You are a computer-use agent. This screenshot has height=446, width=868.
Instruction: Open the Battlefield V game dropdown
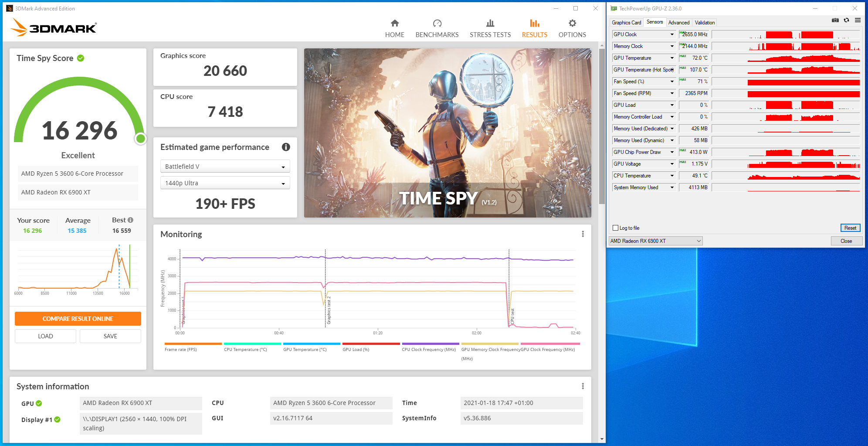click(225, 167)
